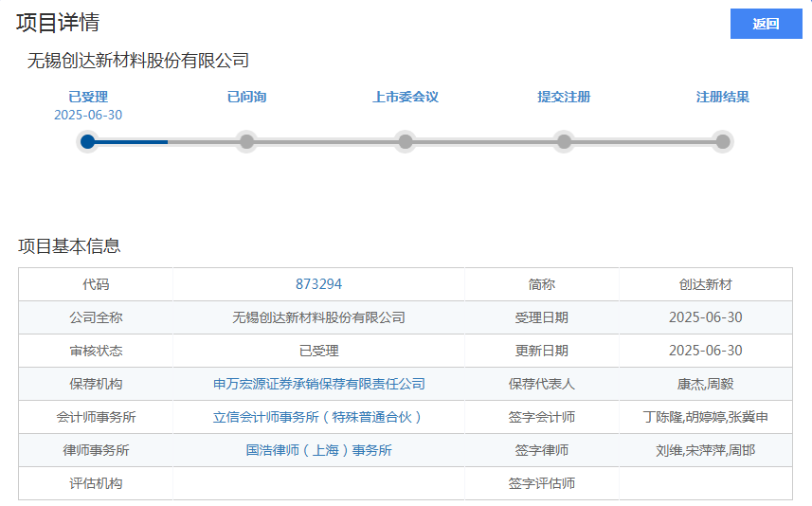Click the 2025-06-30 date under 已受理
This screenshot has width=812, height=506.
click(x=88, y=115)
